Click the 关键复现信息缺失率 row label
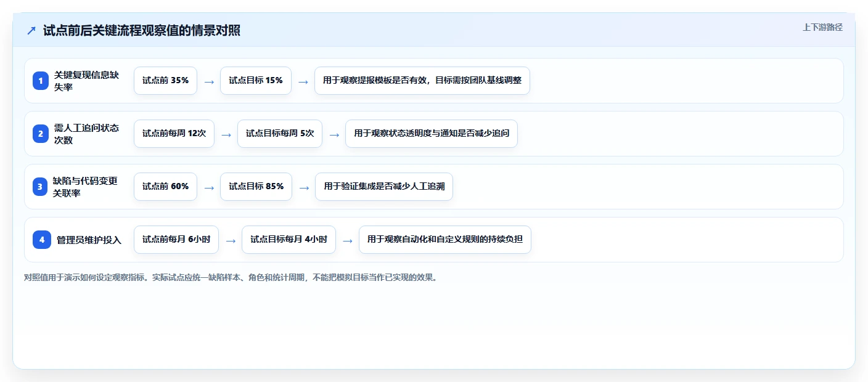 [87, 81]
